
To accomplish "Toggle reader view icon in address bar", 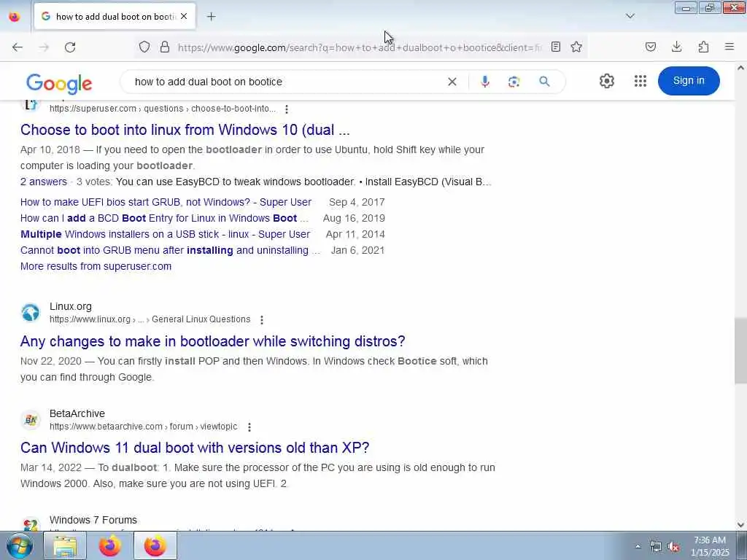I will click(x=555, y=47).
